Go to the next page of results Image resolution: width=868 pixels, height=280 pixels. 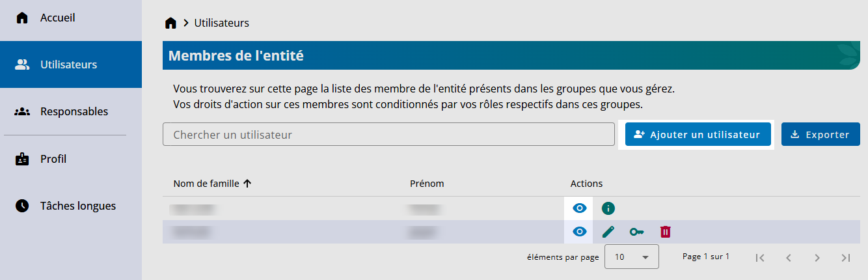817,257
